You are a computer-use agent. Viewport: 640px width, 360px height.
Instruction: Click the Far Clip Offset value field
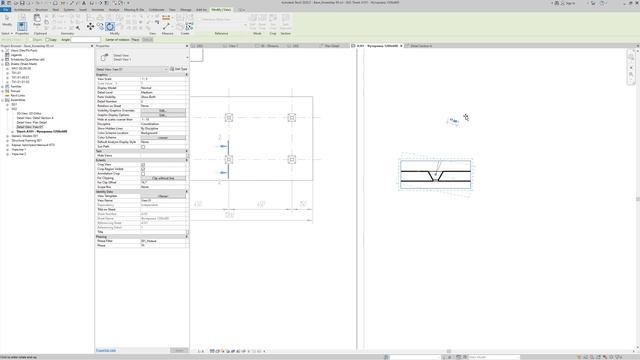[x=163, y=182]
